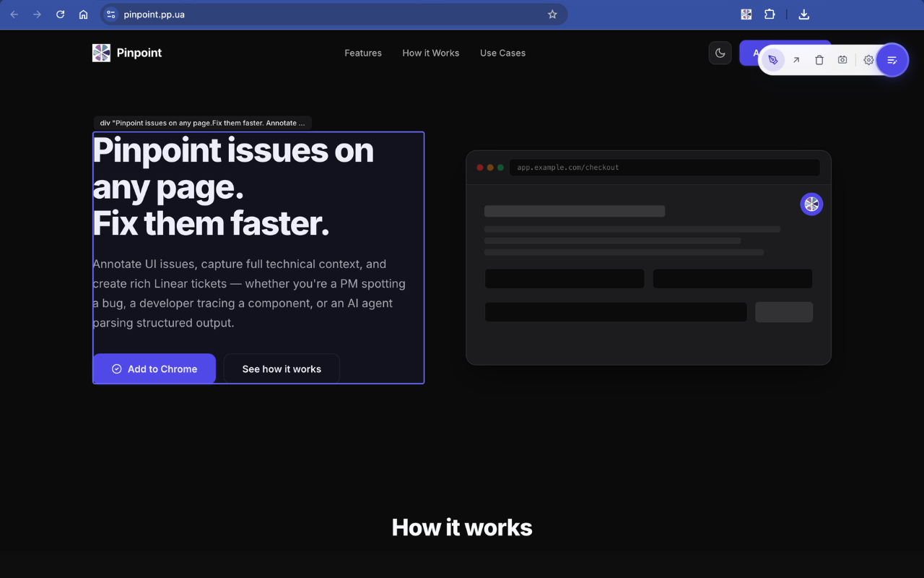Click app.example.com/checkout mock address bar
924x578 pixels.
tap(664, 168)
